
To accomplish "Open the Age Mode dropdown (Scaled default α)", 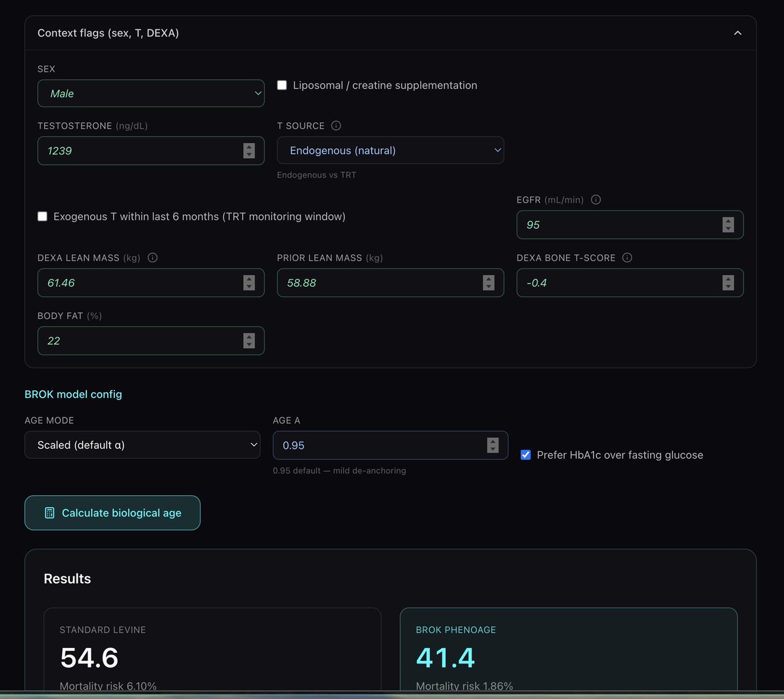I will pyautogui.click(x=142, y=445).
